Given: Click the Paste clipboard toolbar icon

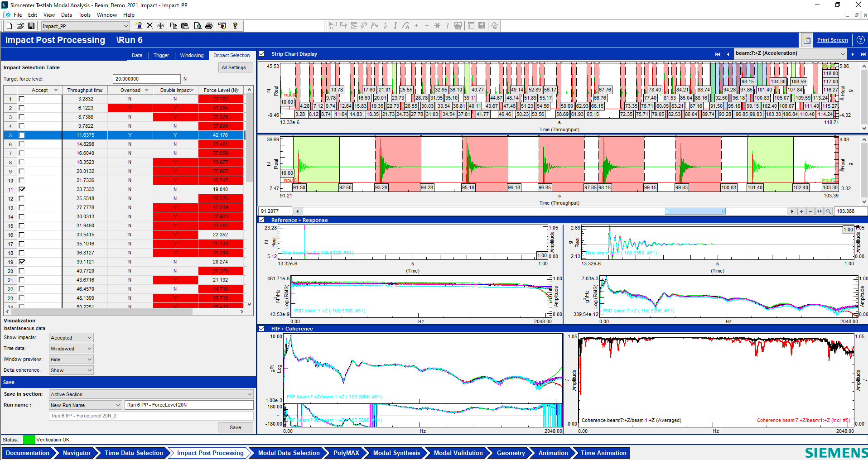Looking at the screenshot, I should [185, 26].
